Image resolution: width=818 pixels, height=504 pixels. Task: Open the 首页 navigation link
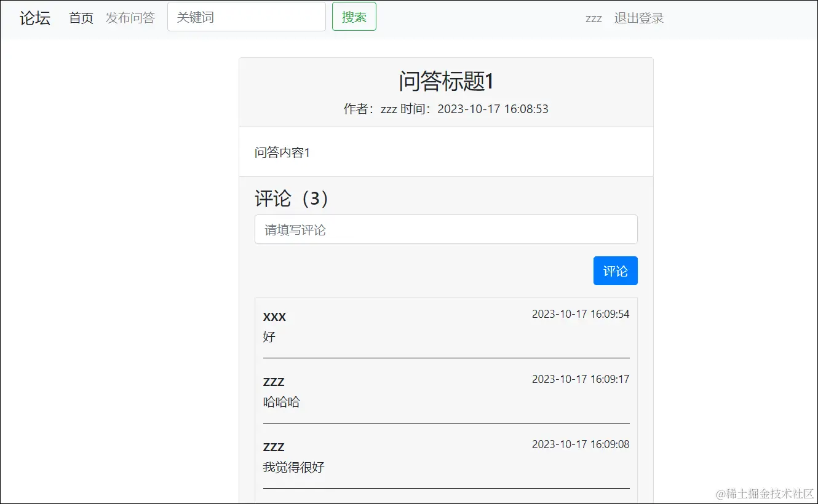click(x=81, y=18)
